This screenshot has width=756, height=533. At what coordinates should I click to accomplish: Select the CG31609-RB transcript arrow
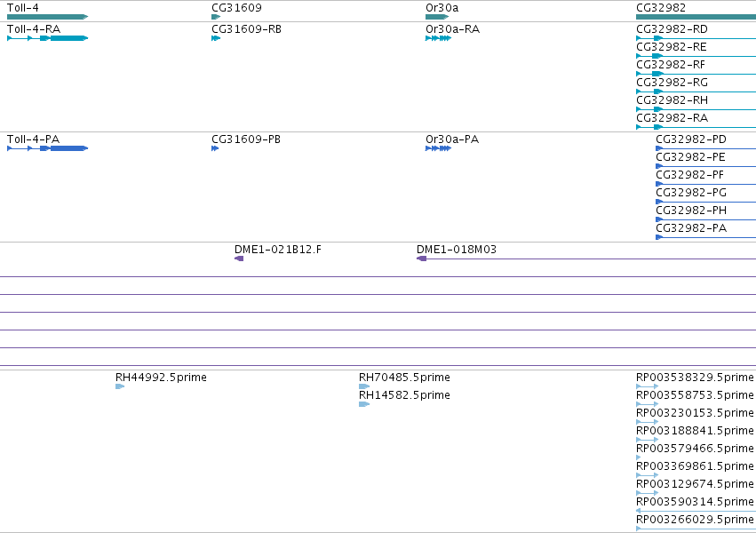pyautogui.click(x=216, y=38)
